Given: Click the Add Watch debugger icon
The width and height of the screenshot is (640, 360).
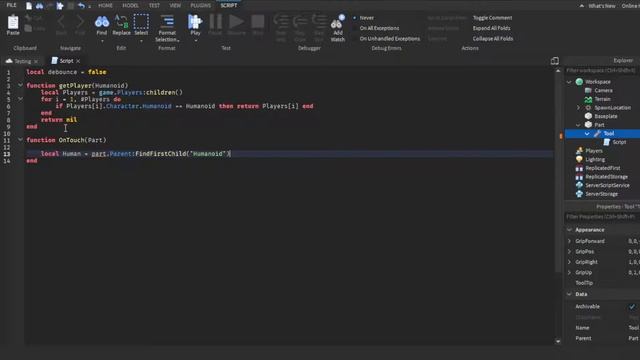Looking at the screenshot, I should [x=338, y=22].
